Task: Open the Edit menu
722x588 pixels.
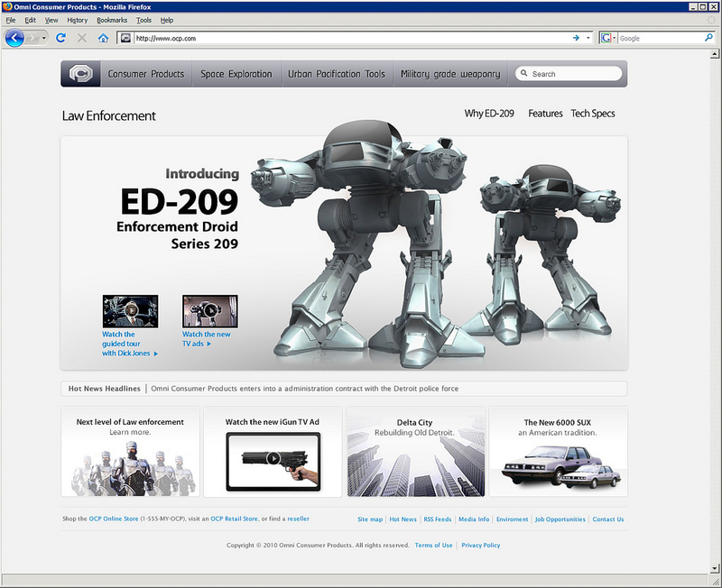Action: tap(31, 20)
